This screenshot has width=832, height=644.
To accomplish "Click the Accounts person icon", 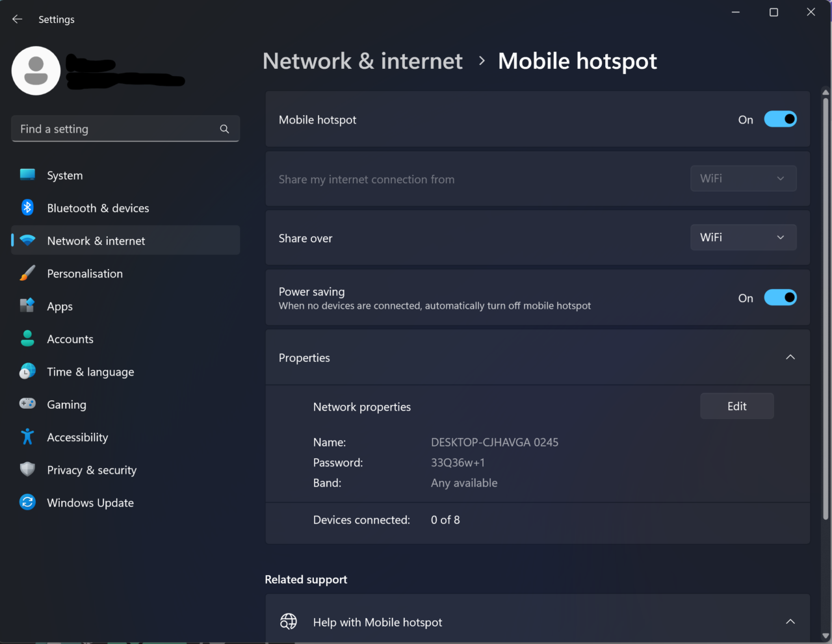I will [x=27, y=338].
